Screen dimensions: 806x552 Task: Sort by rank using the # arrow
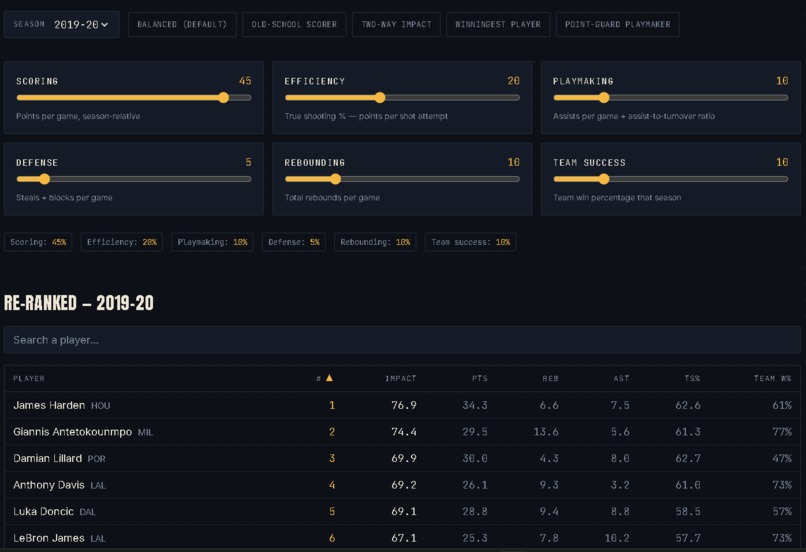[325, 378]
